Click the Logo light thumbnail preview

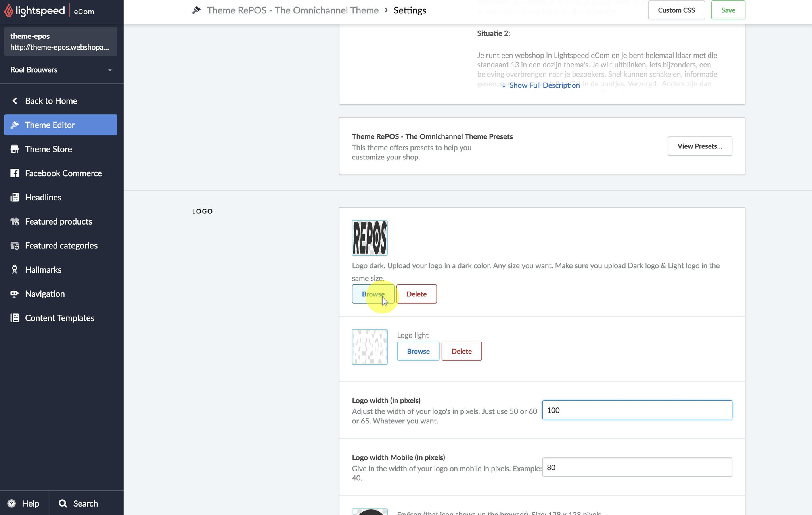click(x=370, y=347)
